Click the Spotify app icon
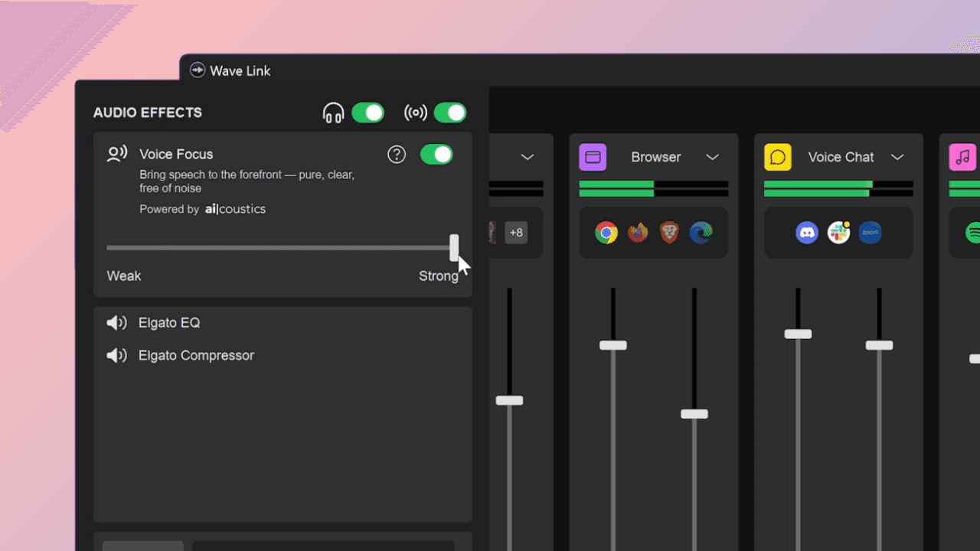Viewport: 980px width, 551px height. tap(973, 233)
